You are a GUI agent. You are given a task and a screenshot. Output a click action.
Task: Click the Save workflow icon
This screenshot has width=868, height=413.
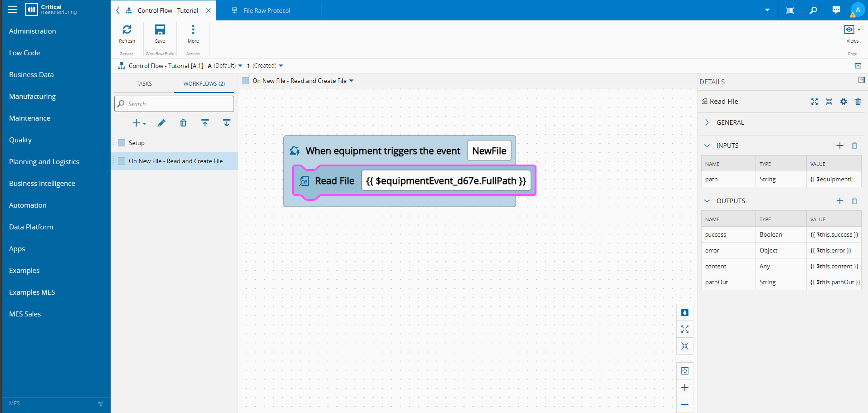tap(160, 30)
